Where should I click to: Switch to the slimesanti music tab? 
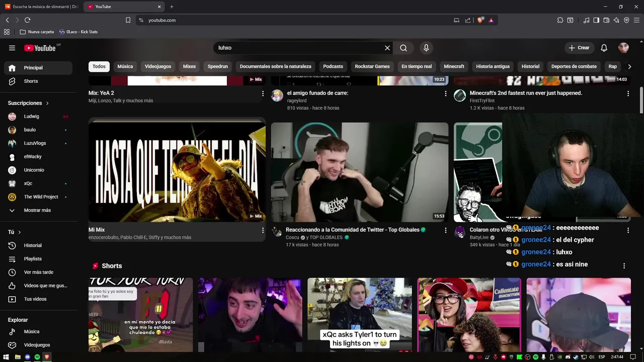42,7
